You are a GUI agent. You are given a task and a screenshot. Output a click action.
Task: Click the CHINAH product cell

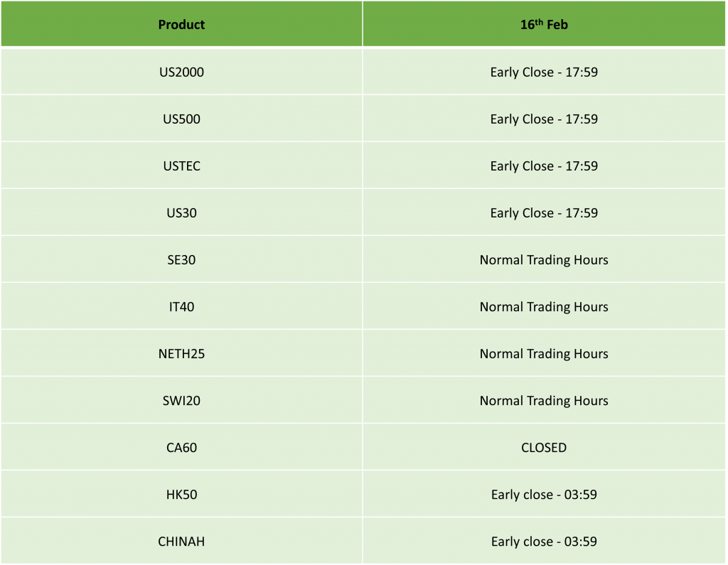(181, 541)
